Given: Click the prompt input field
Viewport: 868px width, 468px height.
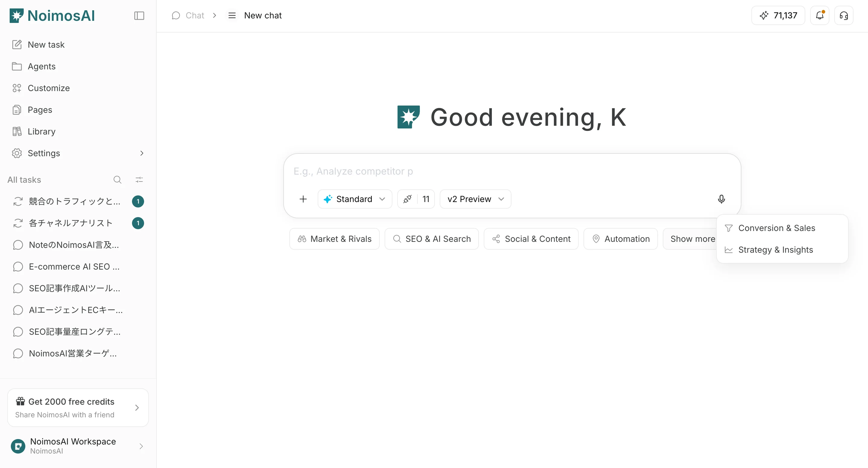Looking at the screenshot, I should point(512,171).
